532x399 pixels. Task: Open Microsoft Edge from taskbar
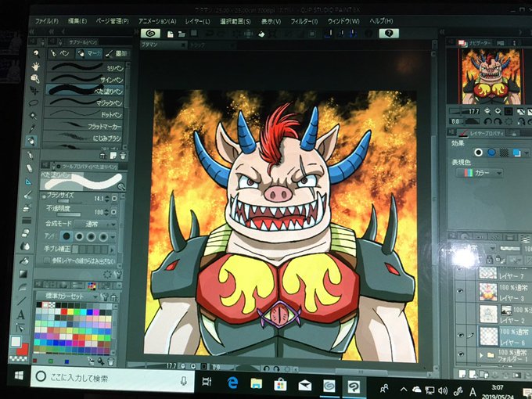pos(233,383)
